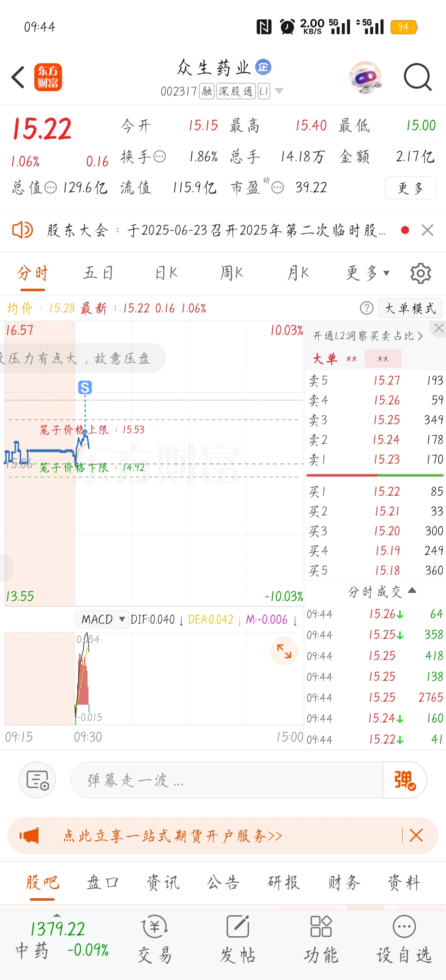Open search with magnifier icon

[417, 77]
